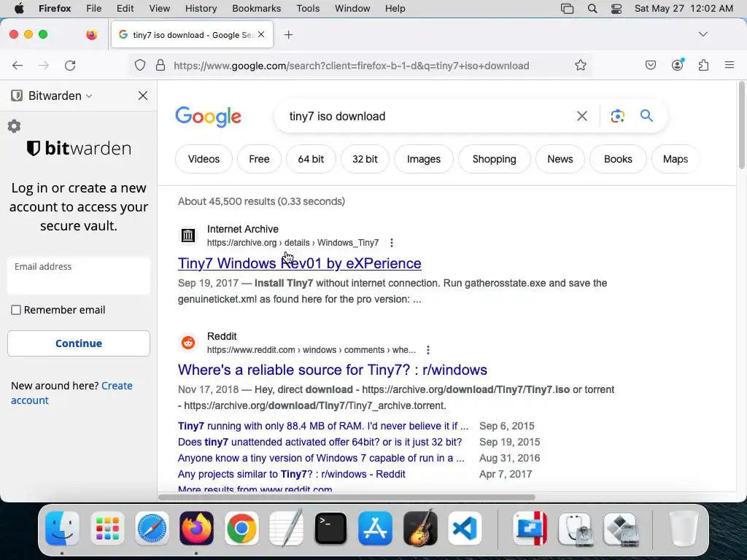Screen dimensions: 747x560
Task: Open Tiny7 running with 88.4 MB RAM link
Action: (323, 426)
